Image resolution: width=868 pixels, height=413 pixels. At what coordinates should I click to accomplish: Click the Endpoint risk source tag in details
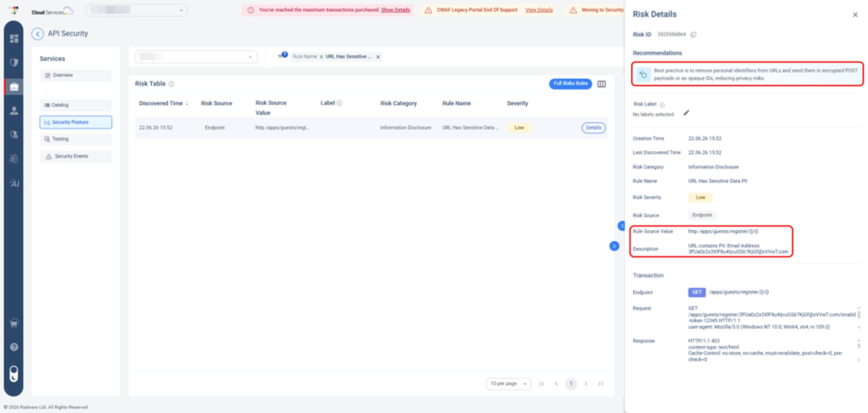(702, 215)
